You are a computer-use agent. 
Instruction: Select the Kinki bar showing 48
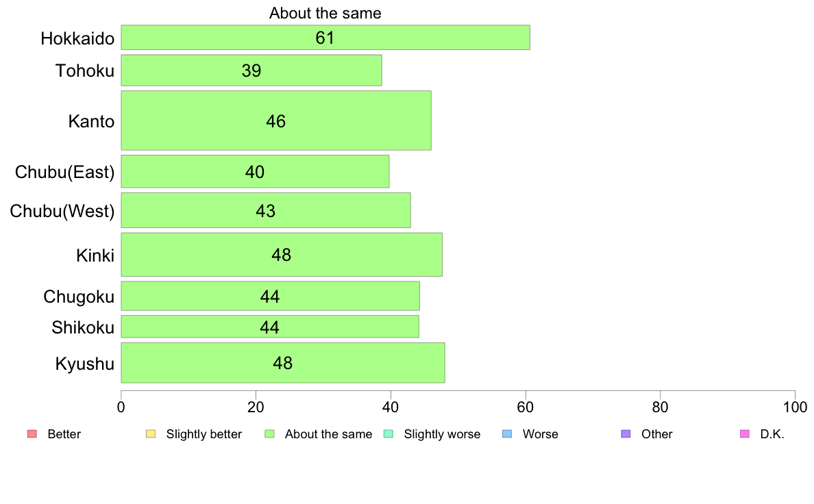pos(282,254)
